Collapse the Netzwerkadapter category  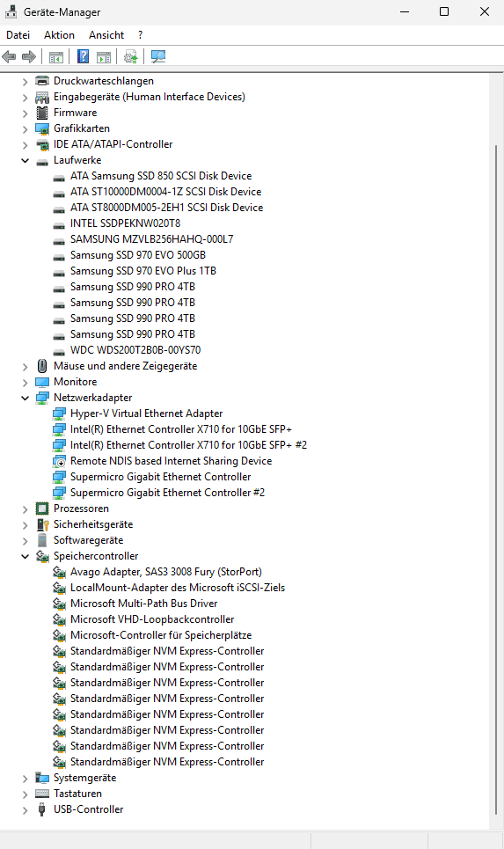tap(25, 398)
